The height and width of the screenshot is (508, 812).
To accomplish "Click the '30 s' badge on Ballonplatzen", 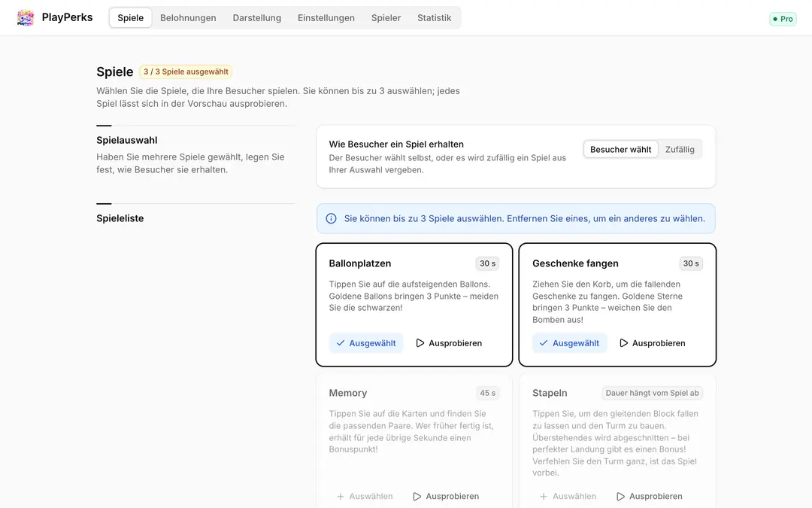I will 487,263.
